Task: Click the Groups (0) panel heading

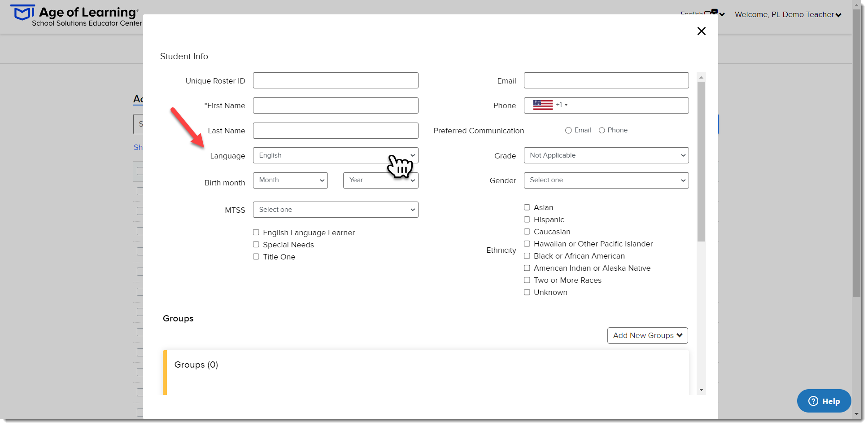Action: coord(196,365)
